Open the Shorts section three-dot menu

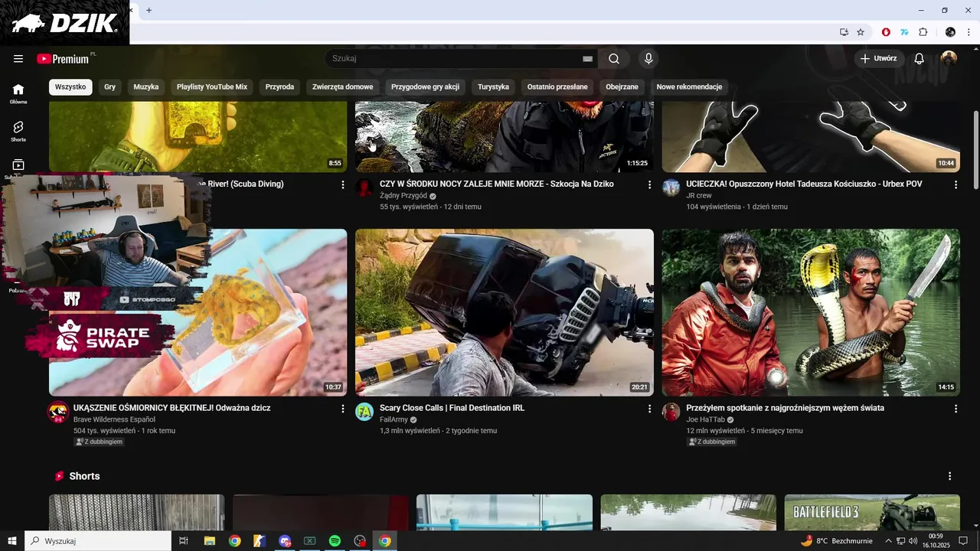pyautogui.click(x=949, y=476)
